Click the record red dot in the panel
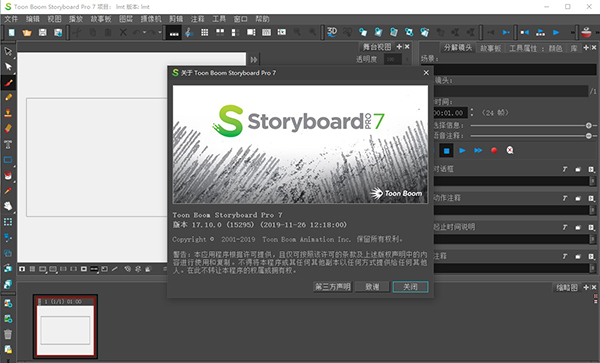The image size is (600, 363). (x=494, y=150)
